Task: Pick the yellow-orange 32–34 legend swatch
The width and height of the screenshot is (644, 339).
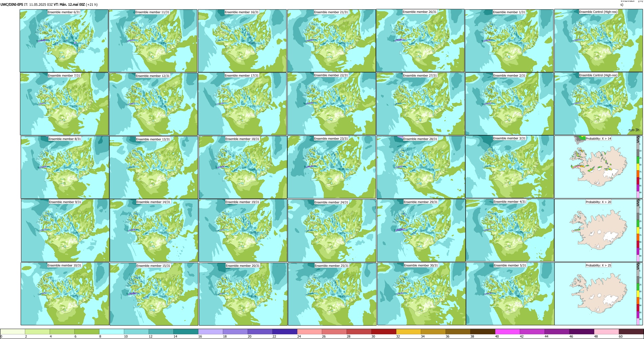Action: click(408, 332)
